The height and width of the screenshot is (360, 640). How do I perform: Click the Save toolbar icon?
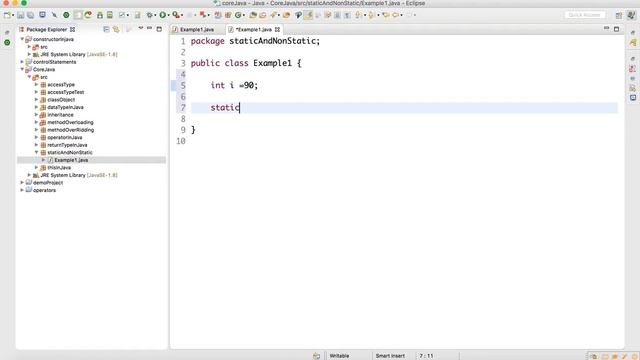click(x=20, y=15)
